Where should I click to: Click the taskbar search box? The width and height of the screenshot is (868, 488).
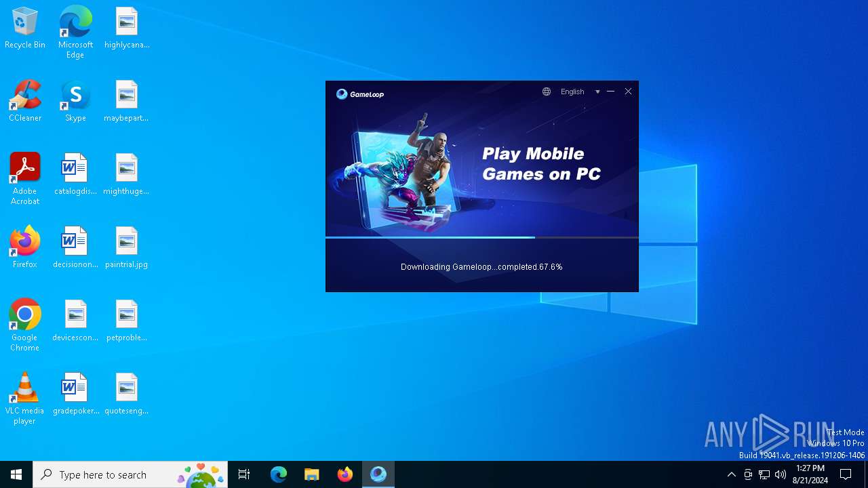pos(130,474)
